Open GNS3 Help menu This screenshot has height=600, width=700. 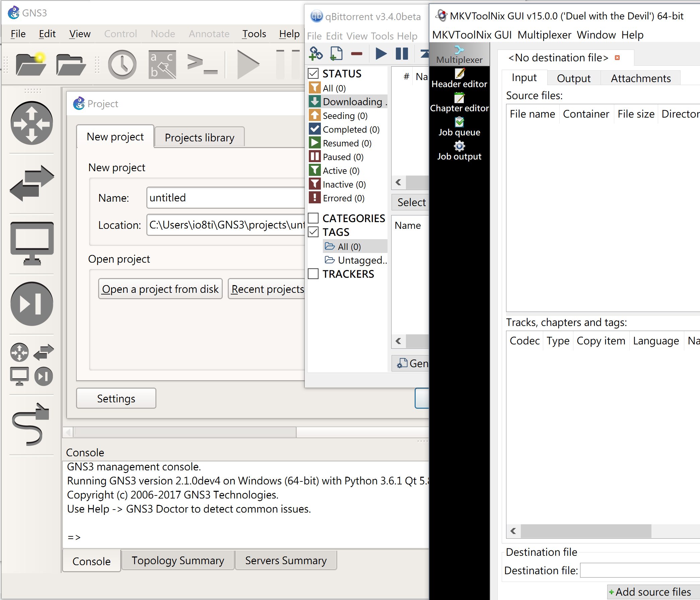[x=289, y=34]
